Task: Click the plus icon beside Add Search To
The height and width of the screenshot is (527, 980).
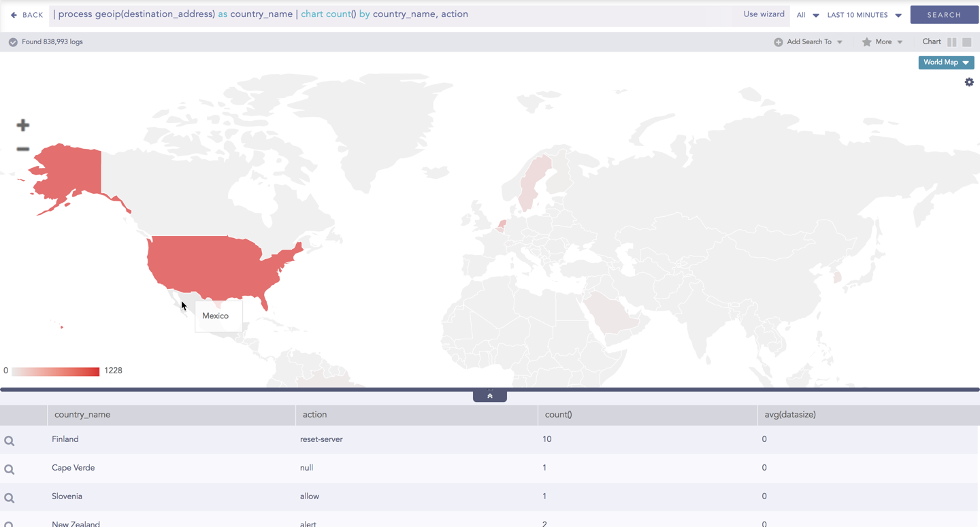Action: (x=777, y=41)
